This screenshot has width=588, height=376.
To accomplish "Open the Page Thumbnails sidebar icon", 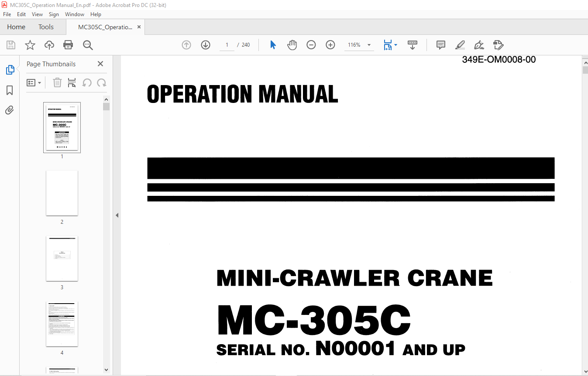I will [x=10, y=70].
